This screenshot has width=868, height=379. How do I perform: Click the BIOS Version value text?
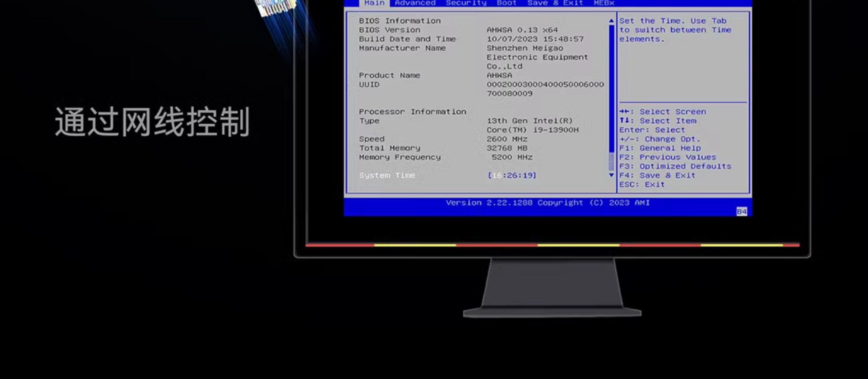522,30
